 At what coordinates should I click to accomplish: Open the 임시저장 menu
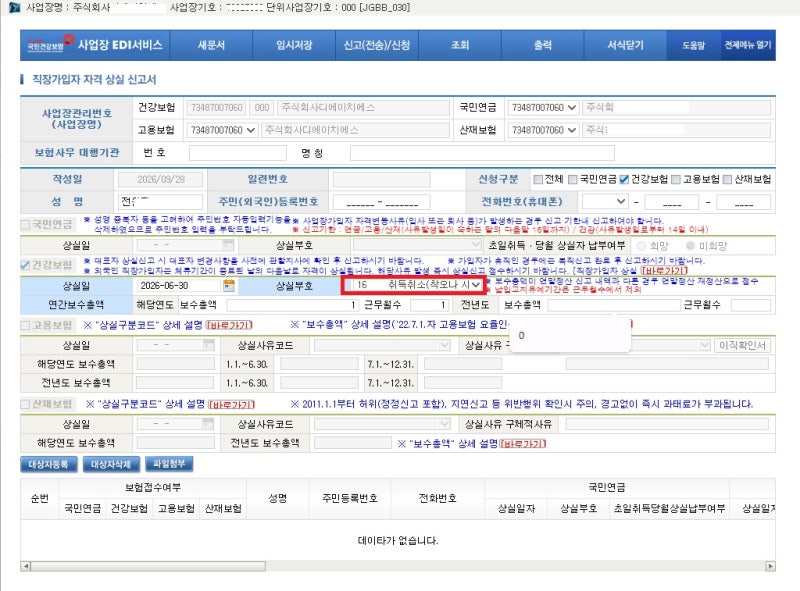[x=294, y=45]
